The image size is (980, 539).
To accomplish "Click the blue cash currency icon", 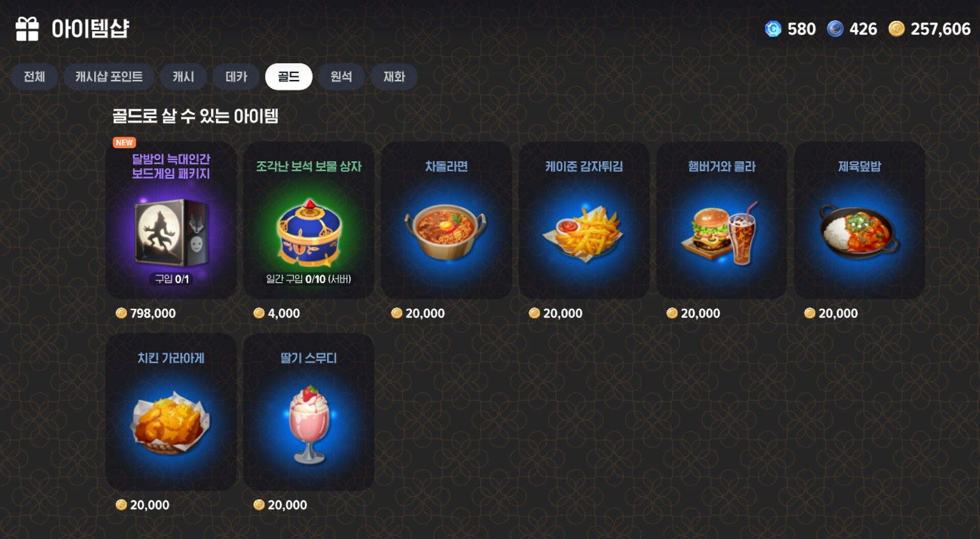I will 773,29.
